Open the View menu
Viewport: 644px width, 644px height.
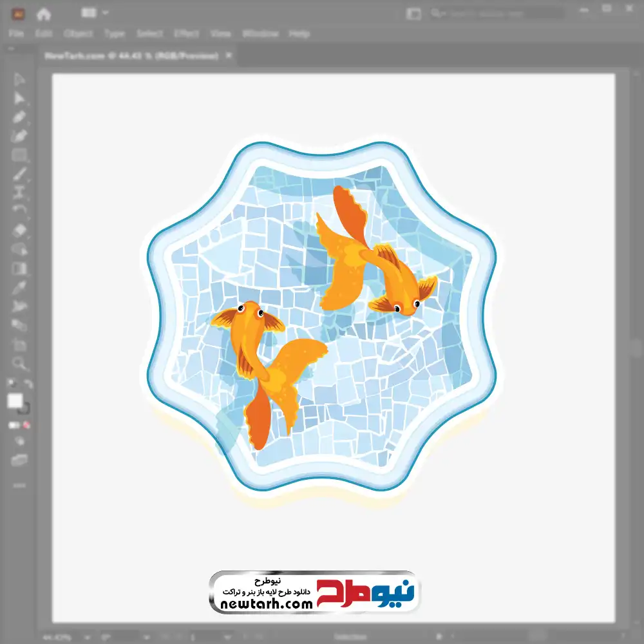click(x=220, y=33)
